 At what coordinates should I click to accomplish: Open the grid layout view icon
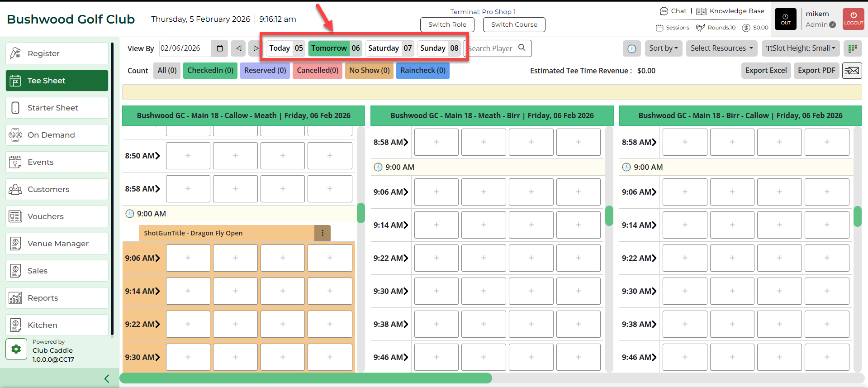(x=853, y=48)
